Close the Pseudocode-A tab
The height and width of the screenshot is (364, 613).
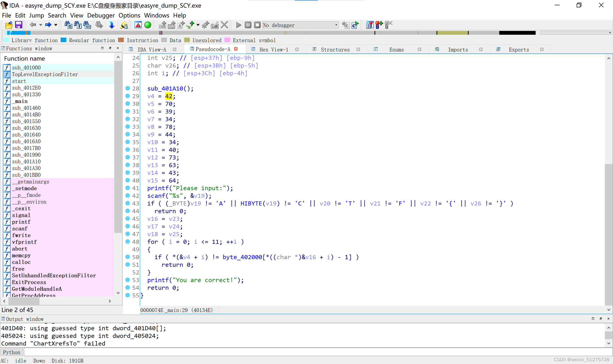(236, 49)
